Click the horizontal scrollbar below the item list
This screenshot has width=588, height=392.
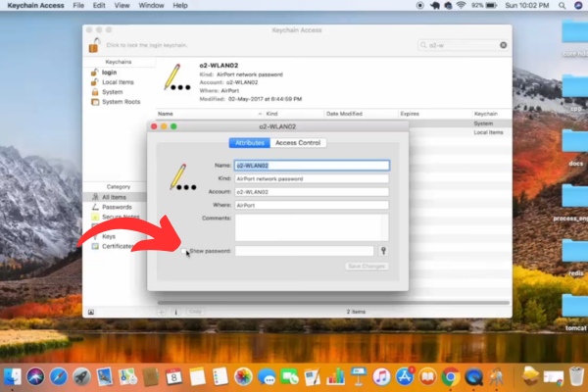point(333,303)
